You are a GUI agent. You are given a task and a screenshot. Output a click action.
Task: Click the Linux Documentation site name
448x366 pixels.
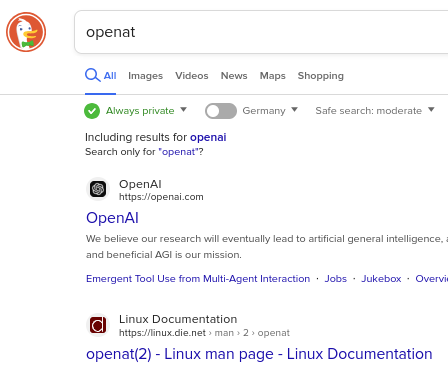pyautogui.click(x=178, y=319)
